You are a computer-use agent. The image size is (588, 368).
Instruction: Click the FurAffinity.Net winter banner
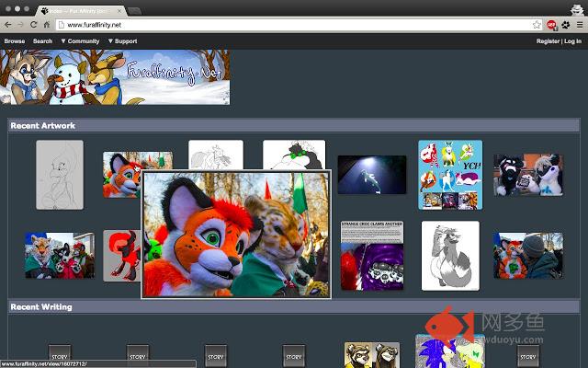coord(115,77)
